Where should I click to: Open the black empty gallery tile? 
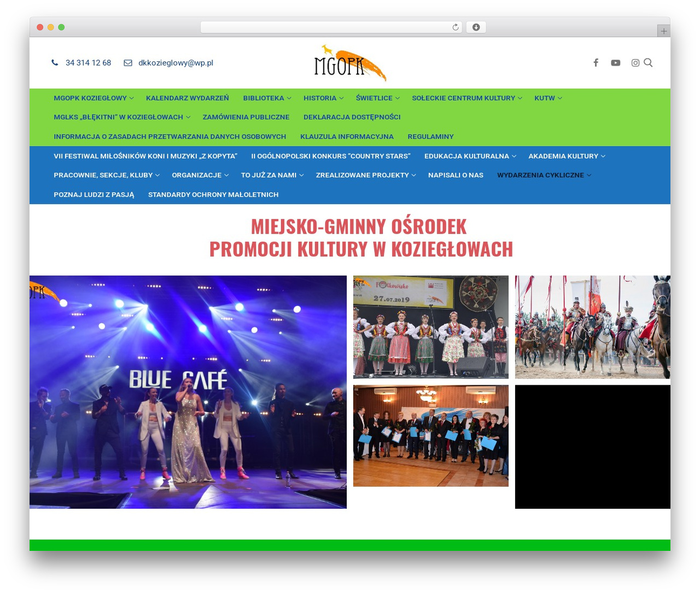tap(593, 447)
